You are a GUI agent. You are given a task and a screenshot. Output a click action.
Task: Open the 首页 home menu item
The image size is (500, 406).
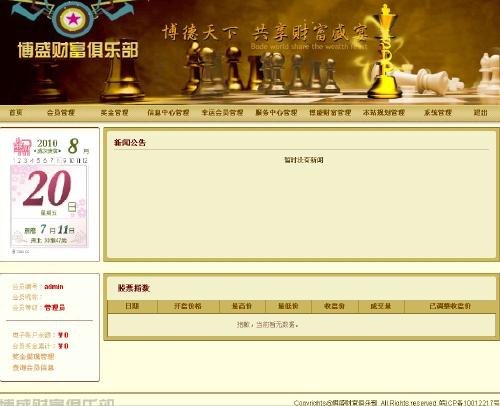pos(15,112)
